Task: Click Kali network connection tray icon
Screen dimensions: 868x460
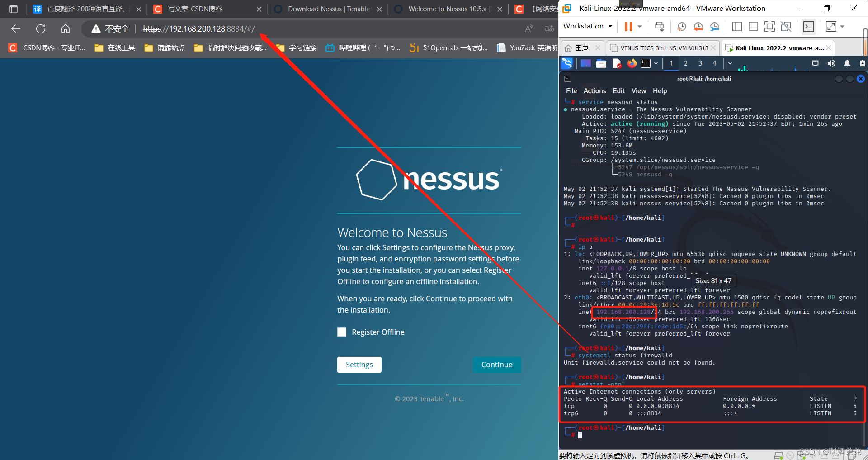Action: pyautogui.click(x=816, y=63)
